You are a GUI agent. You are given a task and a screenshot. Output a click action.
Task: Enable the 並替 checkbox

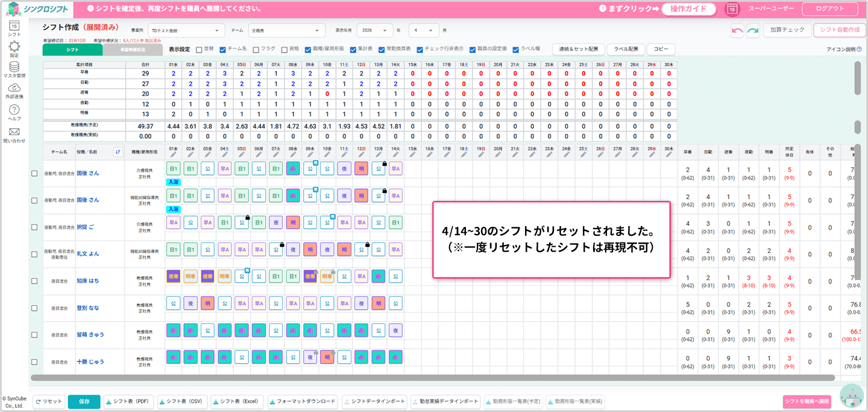coord(199,49)
